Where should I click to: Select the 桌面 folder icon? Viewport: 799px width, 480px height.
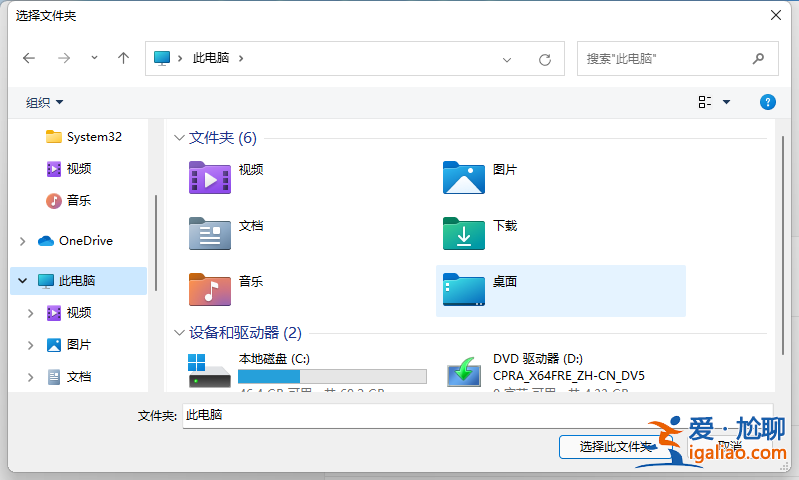[x=464, y=289]
